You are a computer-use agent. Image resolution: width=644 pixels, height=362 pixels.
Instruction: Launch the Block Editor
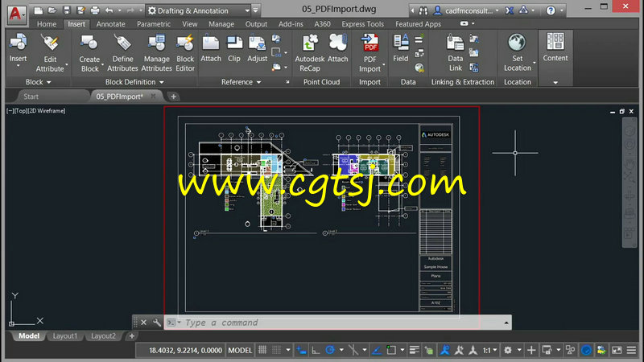pyautogui.click(x=185, y=53)
